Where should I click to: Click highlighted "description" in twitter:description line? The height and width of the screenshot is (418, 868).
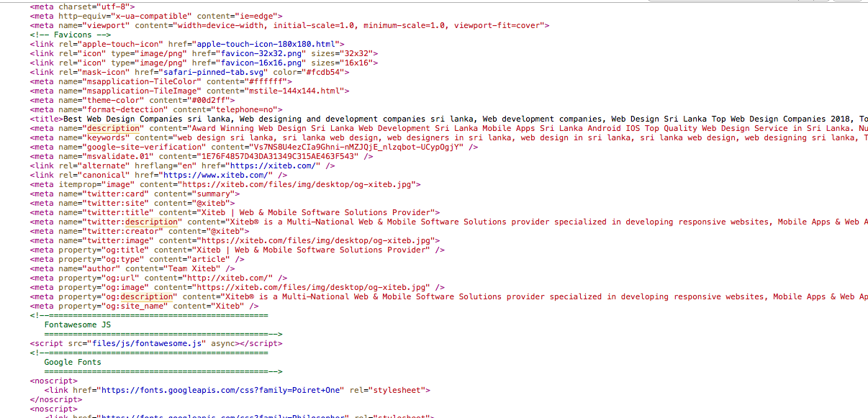click(152, 222)
